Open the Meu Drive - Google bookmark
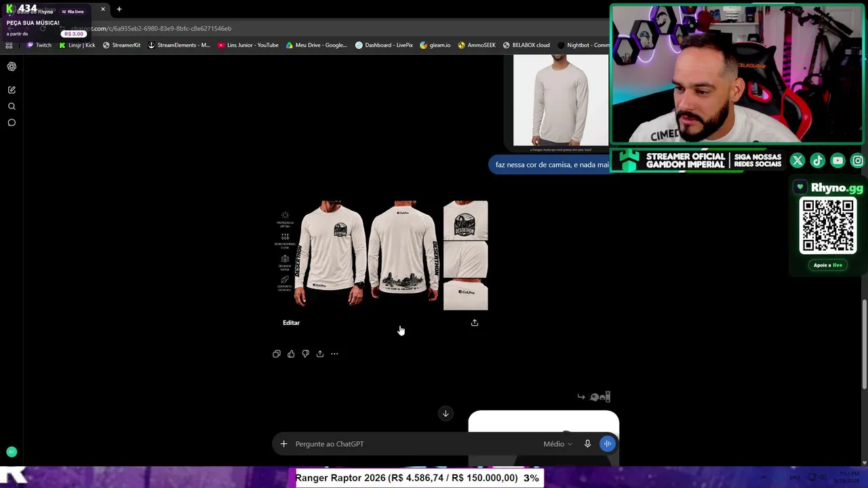The height and width of the screenshot is (488, 868). 316,45
